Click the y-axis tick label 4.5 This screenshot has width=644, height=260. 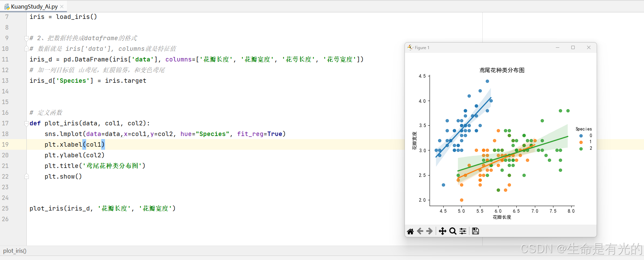click(x=422, y=76)
